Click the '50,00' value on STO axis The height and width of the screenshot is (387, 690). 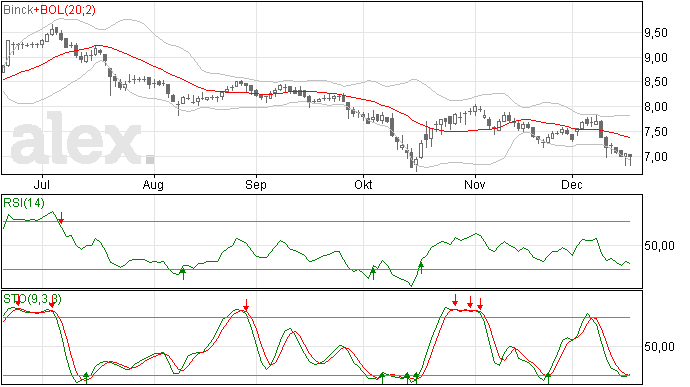click(660, 347)
